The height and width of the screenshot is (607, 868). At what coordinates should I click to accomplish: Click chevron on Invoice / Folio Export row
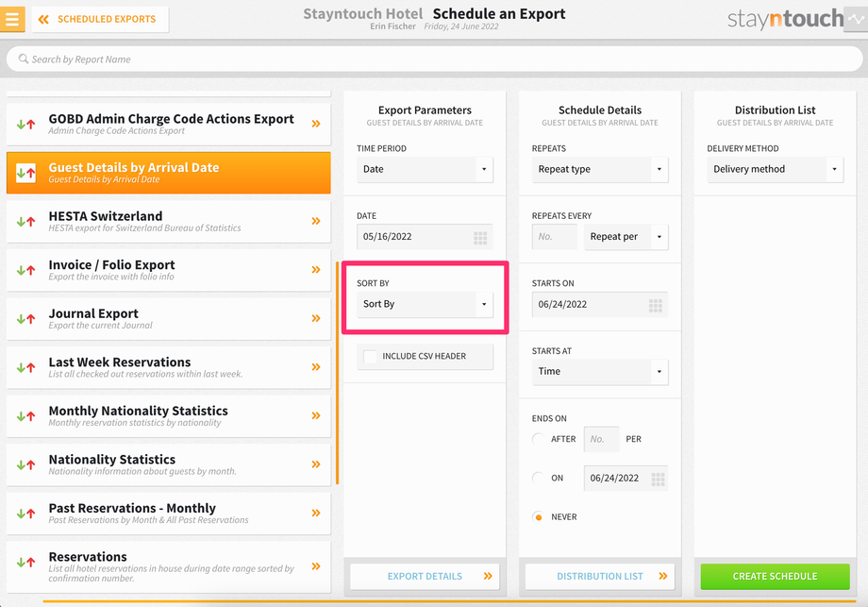coord(316,270)
